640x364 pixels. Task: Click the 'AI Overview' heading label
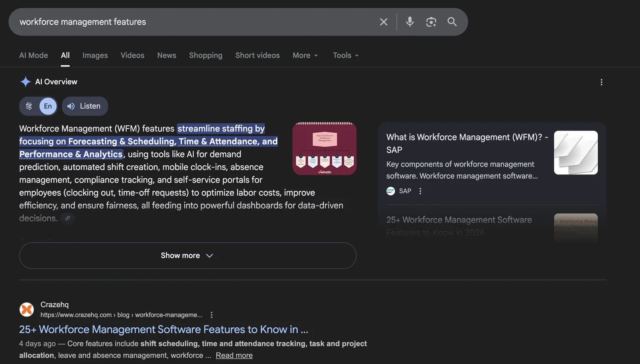coord(56,82)
